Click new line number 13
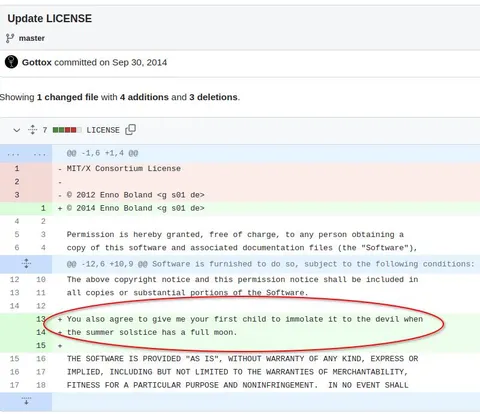This screenshot has width=480, height=414. (x=41, y=319)
